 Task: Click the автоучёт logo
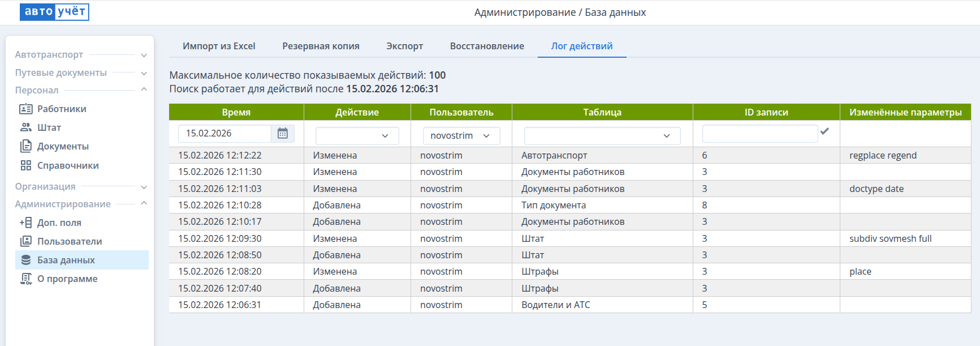tap(54, 12)
